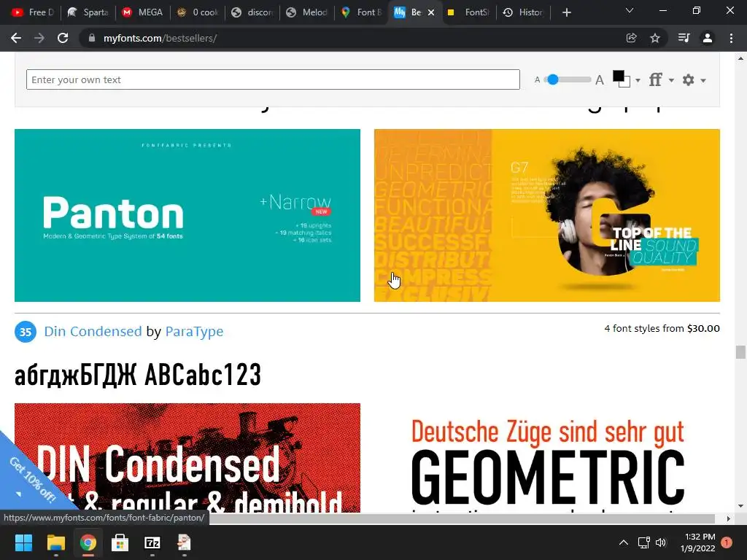The height and width of the screenshot is (560, 747).
Task: Reload the myfonts bestsellers page
Action: [63, 38]
